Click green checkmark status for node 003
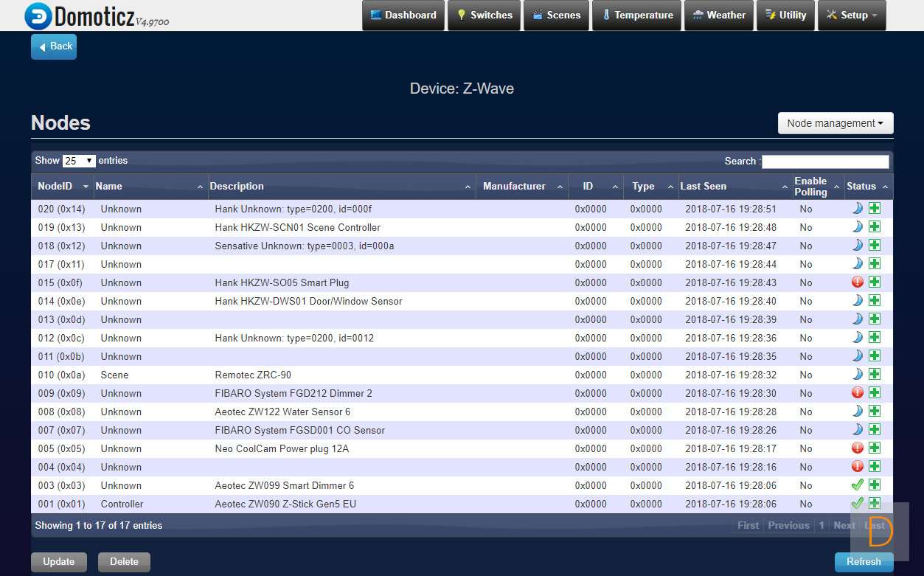Screen dimensions: 924x576 857,485
